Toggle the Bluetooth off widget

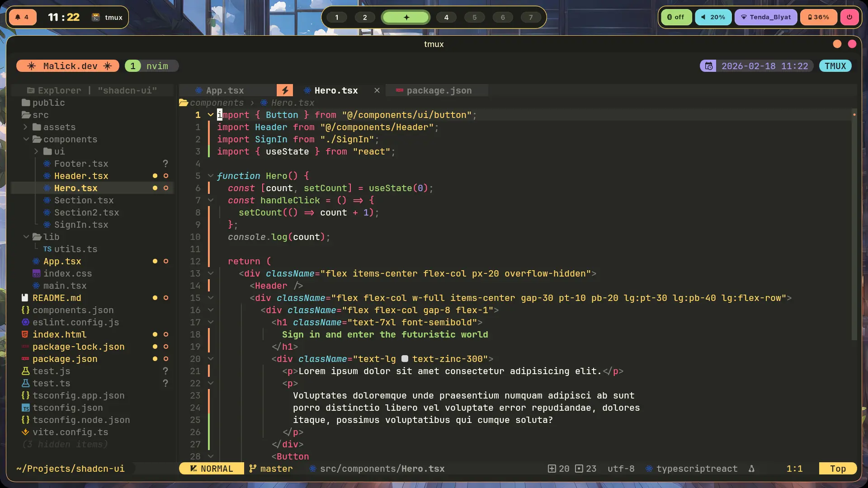pos(676,17)
